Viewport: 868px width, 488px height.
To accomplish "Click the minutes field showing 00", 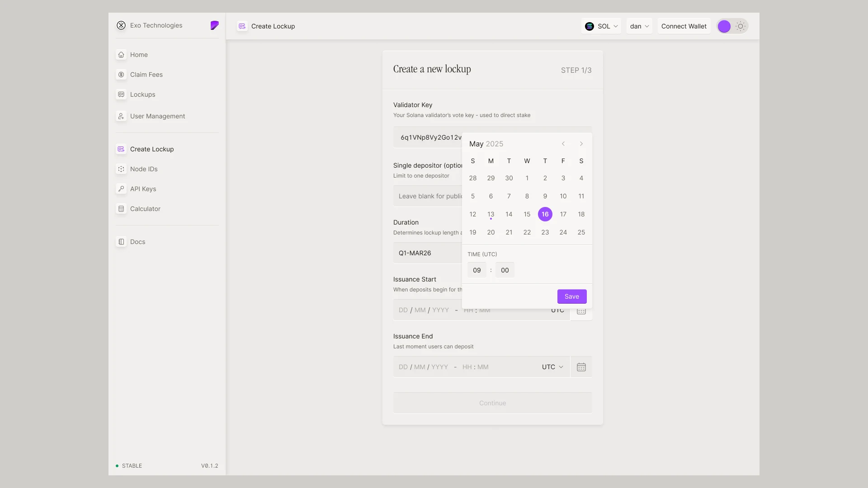I will [505, 270].
